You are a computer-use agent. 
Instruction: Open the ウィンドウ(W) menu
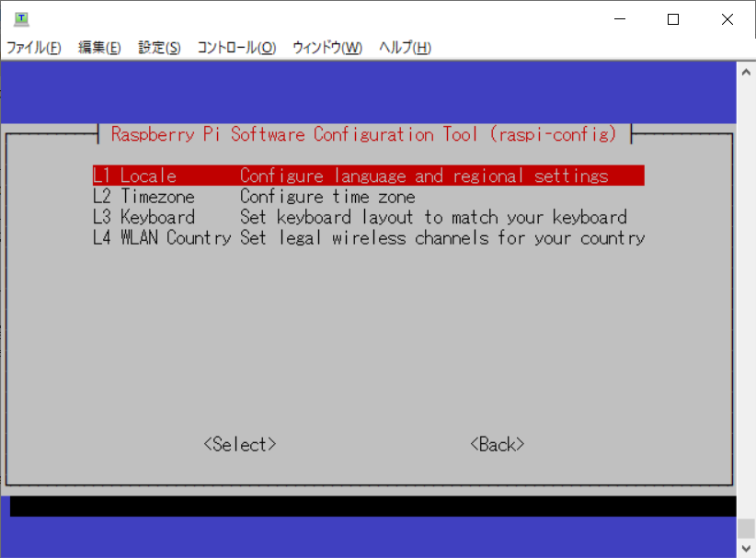click(327, 48)
